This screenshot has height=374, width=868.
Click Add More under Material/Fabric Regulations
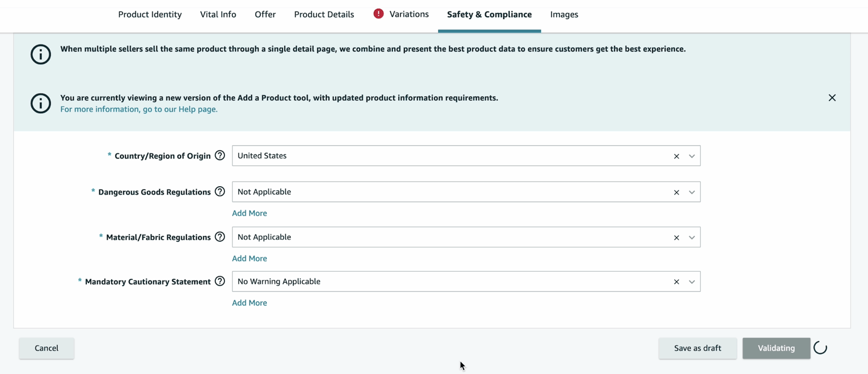[249, 258]
